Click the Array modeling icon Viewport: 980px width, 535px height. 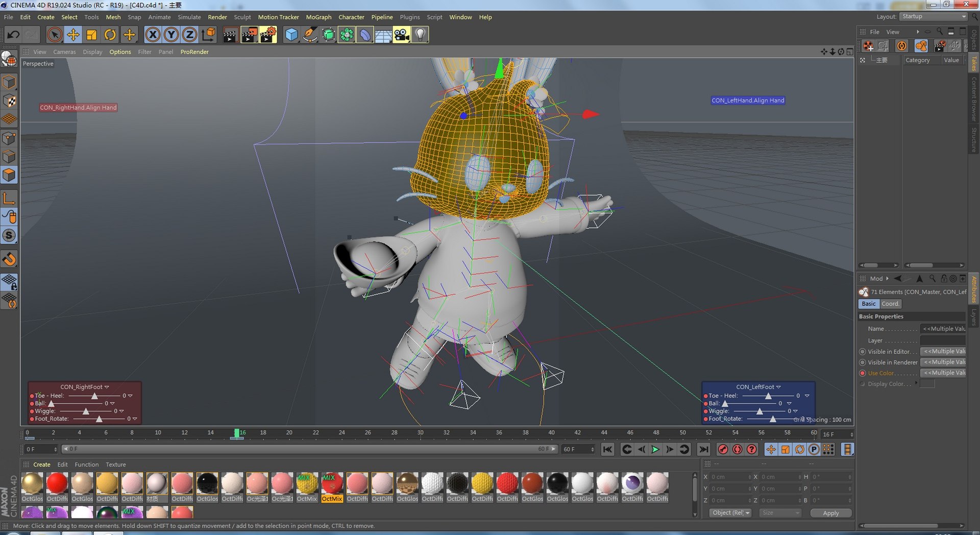(x=347, y=35)
